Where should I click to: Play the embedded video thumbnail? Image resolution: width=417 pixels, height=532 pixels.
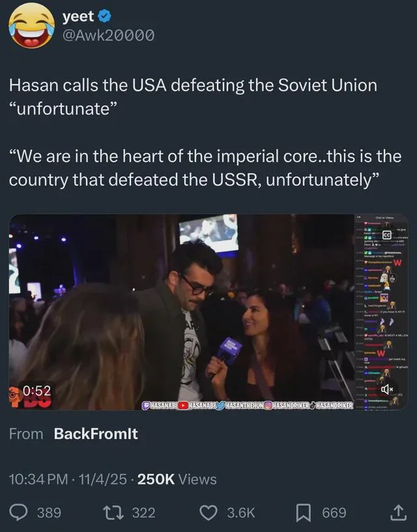tap(208, 312)
